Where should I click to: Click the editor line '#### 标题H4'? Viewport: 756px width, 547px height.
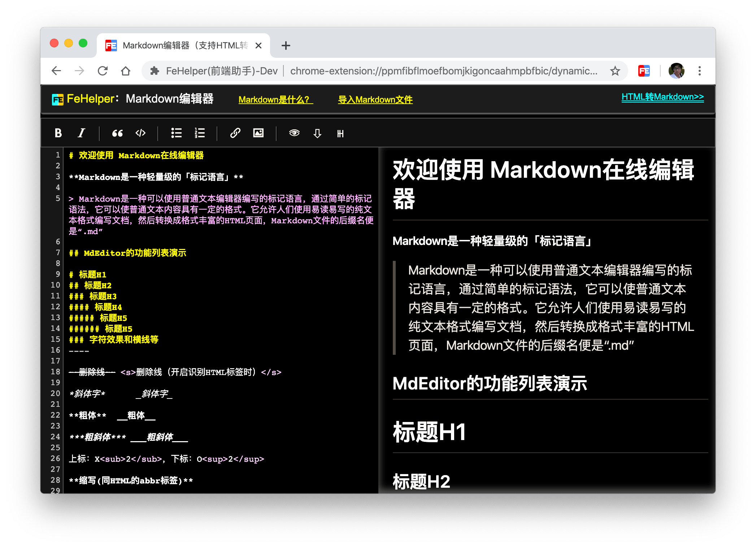(95, 307)
